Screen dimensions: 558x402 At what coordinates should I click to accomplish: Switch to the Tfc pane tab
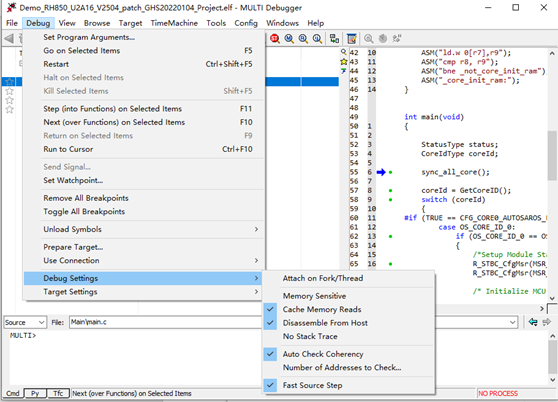(x=58, y=393)
